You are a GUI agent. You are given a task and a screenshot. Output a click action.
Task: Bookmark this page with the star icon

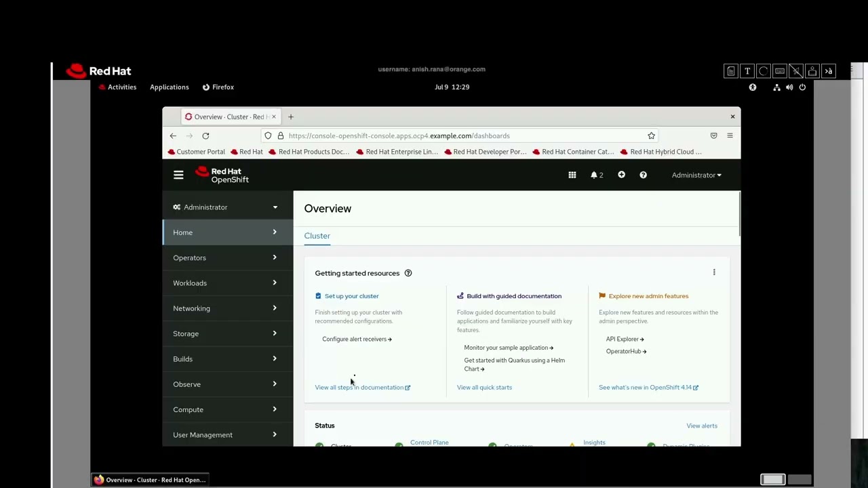coord(651,136)
